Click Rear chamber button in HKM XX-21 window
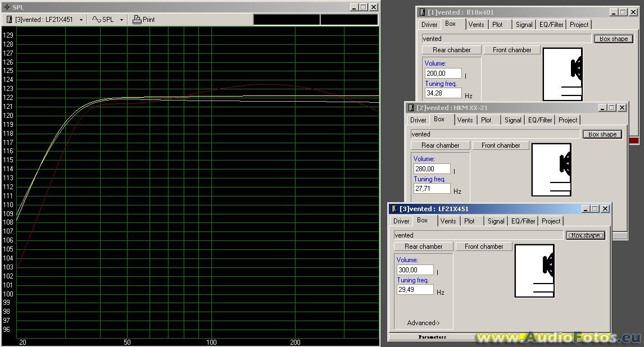This screenshot has width=644, height=347. [x=440, y=145]
